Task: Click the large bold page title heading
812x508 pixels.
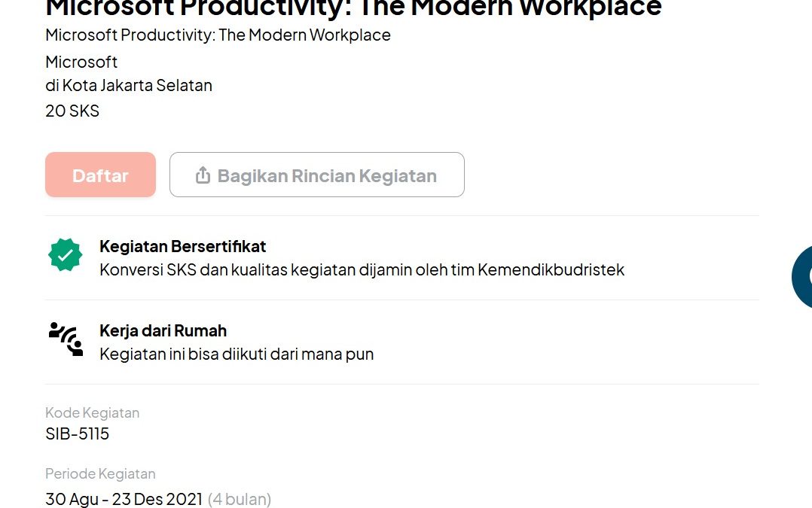Action: 354,8
